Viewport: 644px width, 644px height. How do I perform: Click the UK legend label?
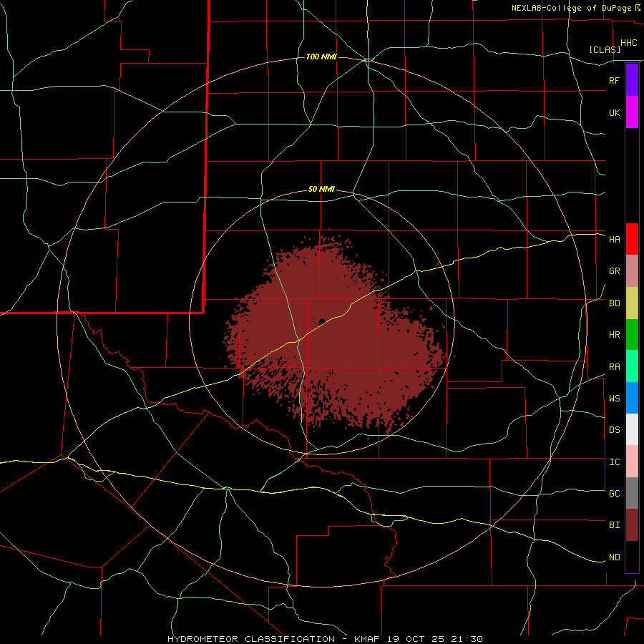pos(615,112)
